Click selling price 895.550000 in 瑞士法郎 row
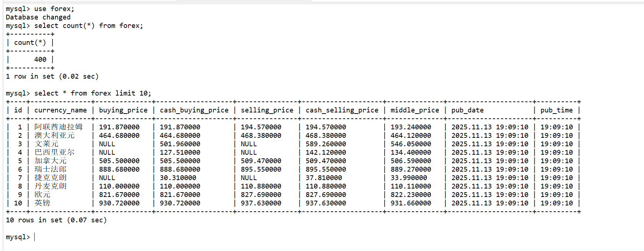Viewport: 644px width, 251px height. (x=261, y=169)
